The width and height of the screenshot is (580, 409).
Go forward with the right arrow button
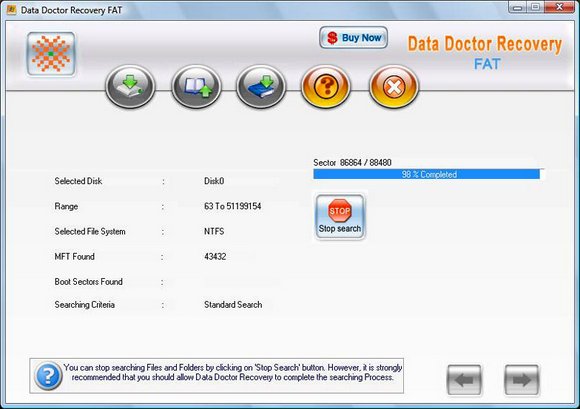[522, 380]
